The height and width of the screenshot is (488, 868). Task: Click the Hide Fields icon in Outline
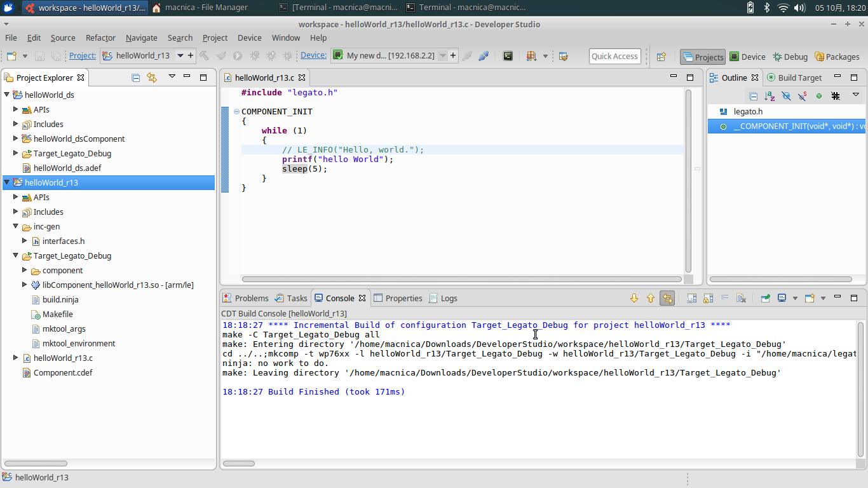coord(786,96)
